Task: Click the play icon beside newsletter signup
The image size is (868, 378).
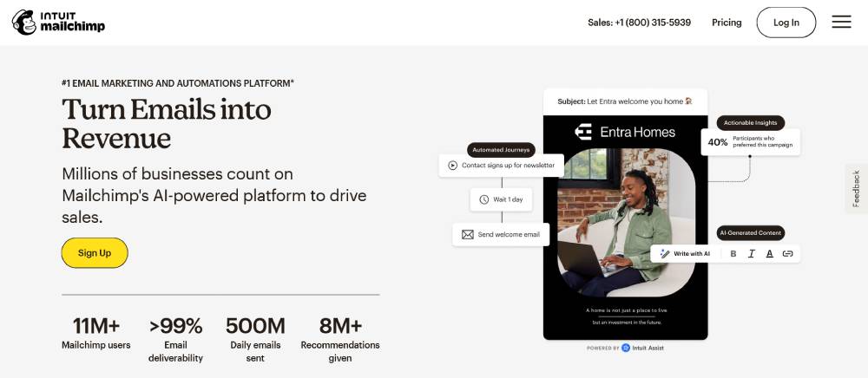Action: (x=452, y=166)
